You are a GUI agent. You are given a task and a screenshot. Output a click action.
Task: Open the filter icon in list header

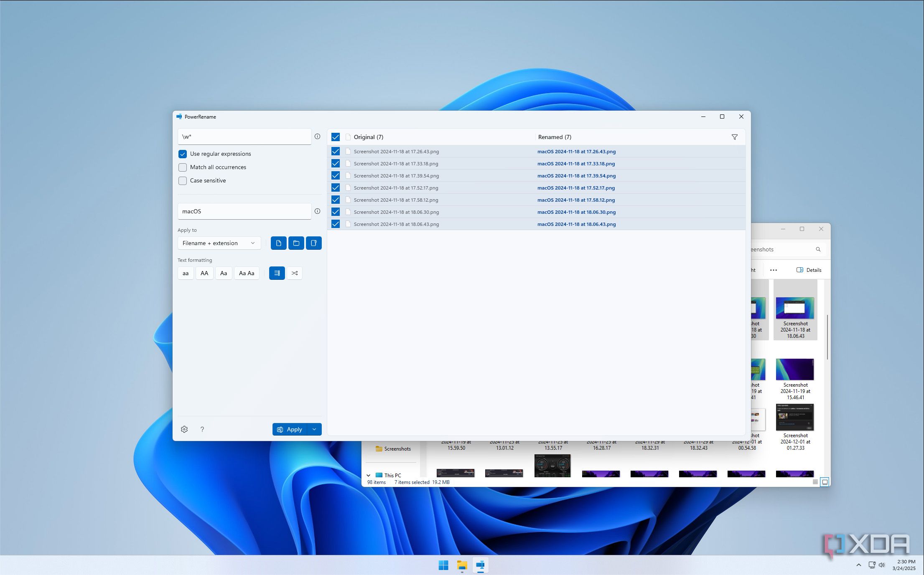[x=734, y=137]
